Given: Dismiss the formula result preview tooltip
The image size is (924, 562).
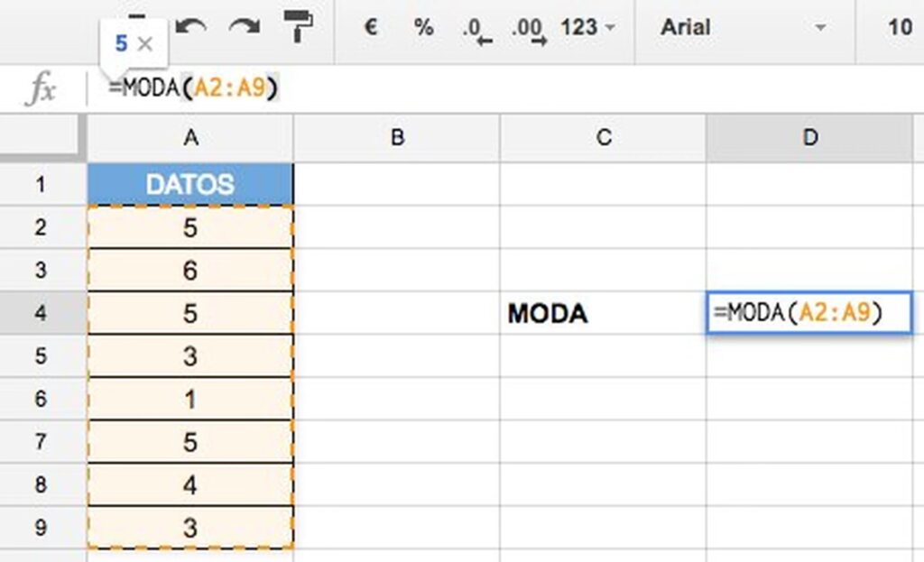Looking at the screenshot, I should tap(147, 43).
